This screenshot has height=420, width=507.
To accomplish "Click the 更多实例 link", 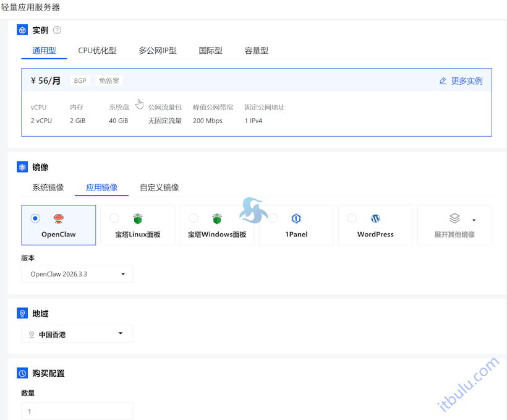I will click(467, 80).
